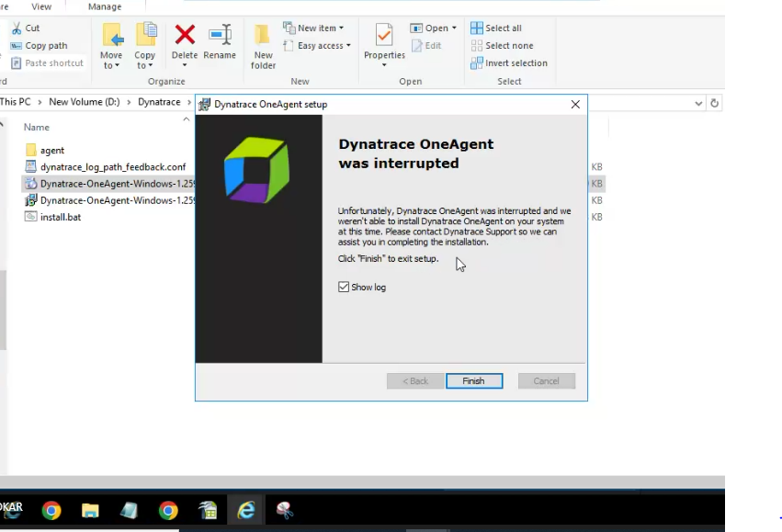This screenshot has height=532, width=782.
Task: Launch Snipping Tool from the taskbar
Action: 285,511
